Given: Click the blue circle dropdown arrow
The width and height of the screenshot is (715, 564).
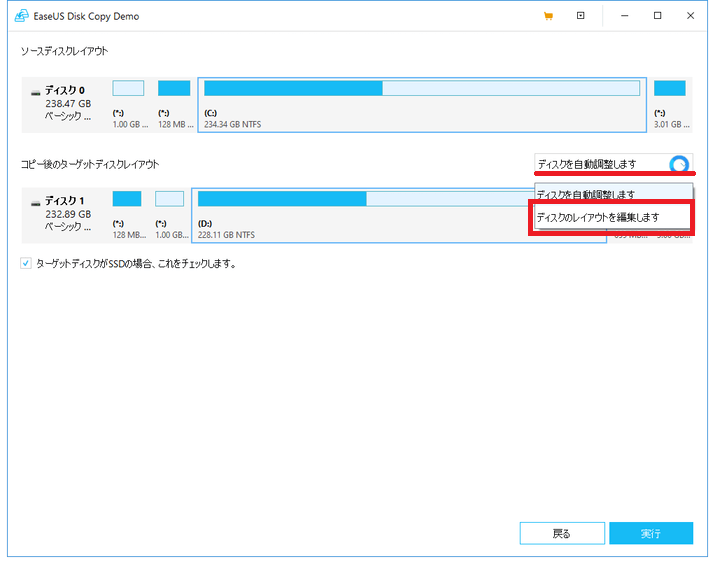Looking at the screenshot, I should [679, 164].
